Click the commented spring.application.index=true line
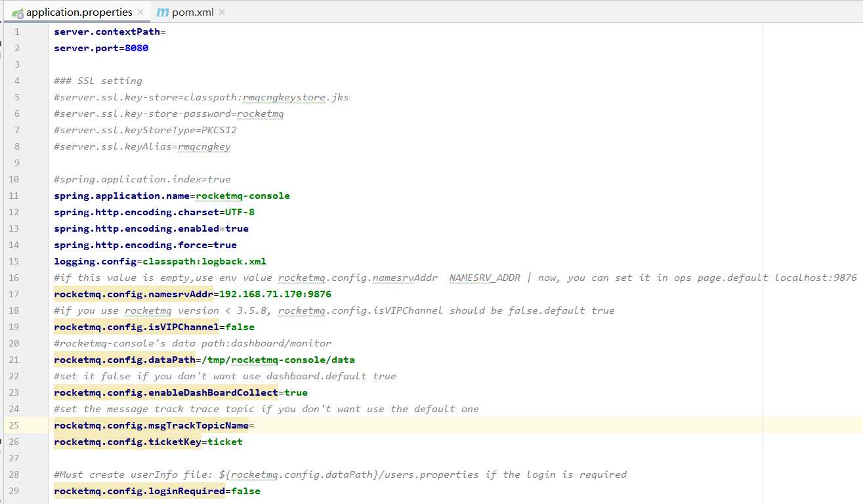The image size is (863, 504). click(x=142, y=179)
